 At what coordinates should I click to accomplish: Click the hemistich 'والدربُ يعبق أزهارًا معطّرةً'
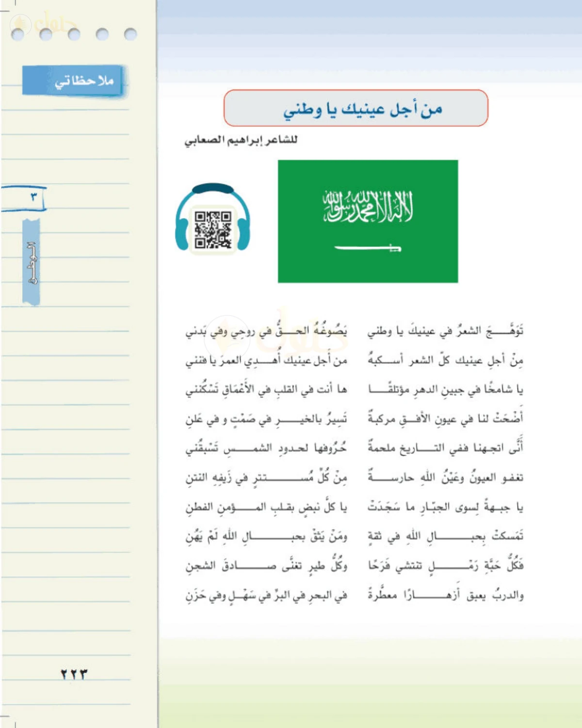tap(445, 595)
